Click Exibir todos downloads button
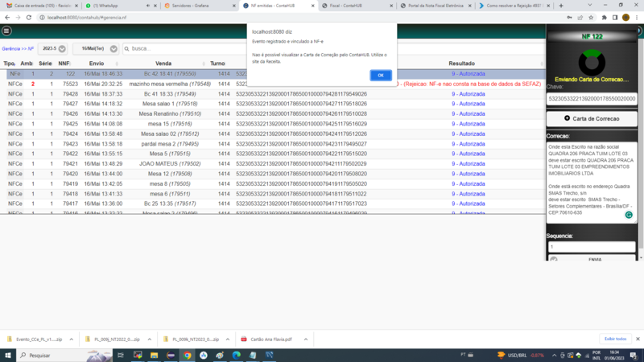The image size is (644, 362). 615,339
